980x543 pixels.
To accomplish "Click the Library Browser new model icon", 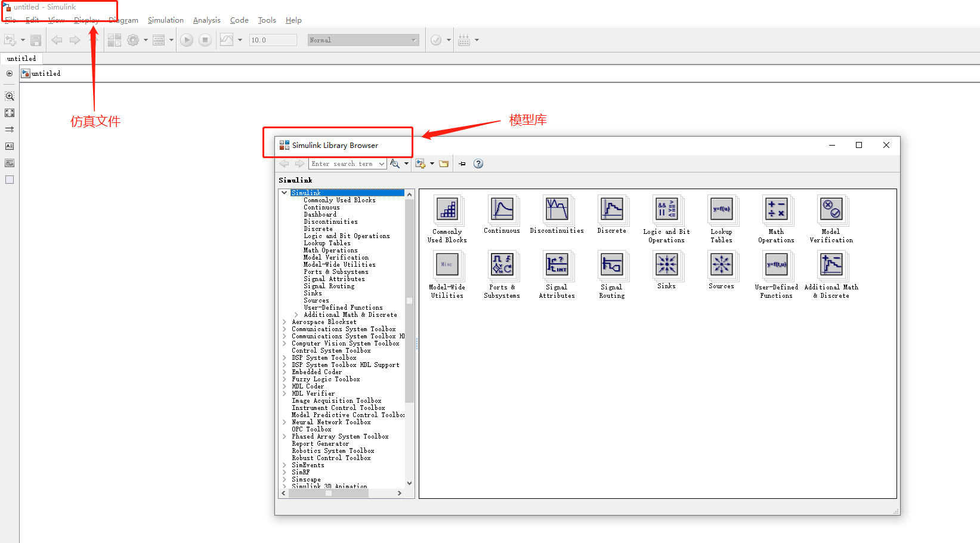I will [x=421, y=163].
